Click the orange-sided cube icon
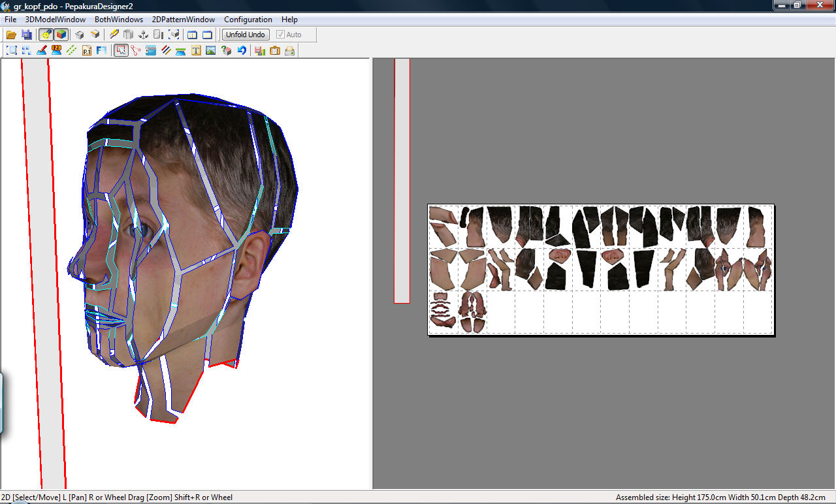Image resolution: width=836 pixels, height=504 pixels. [95, 35]
